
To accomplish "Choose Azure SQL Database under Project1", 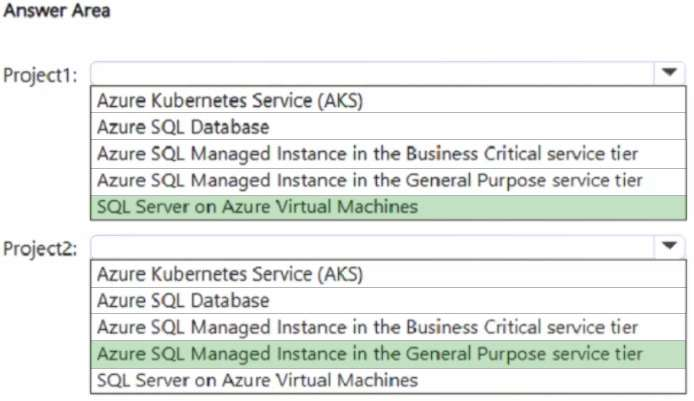I will (183, 127).
